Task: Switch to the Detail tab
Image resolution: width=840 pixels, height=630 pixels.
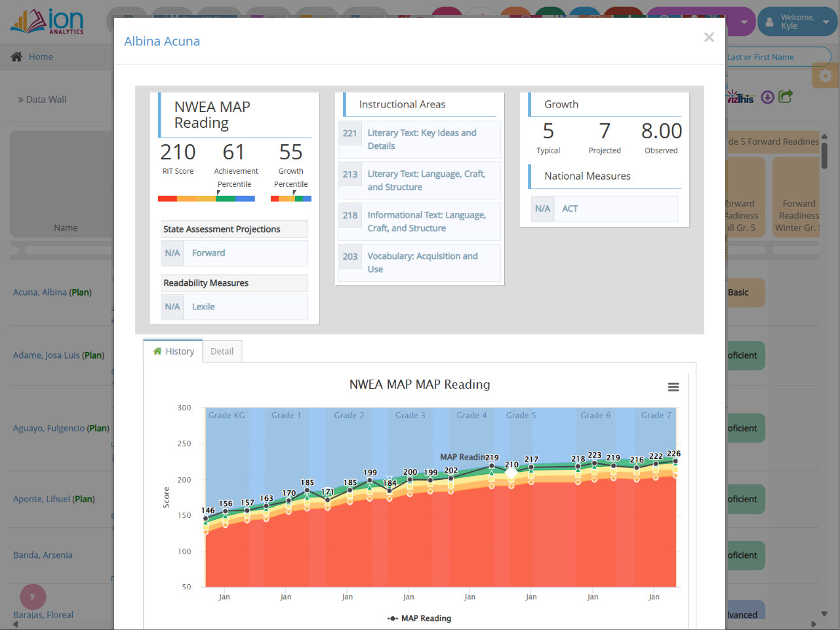Action: tap(222, 351)
